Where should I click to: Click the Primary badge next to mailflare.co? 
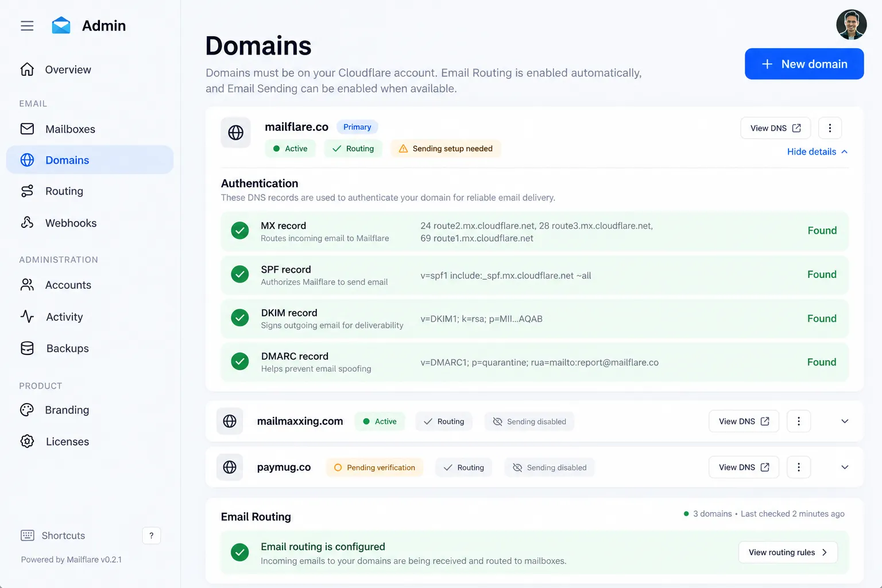coord(357,127)
